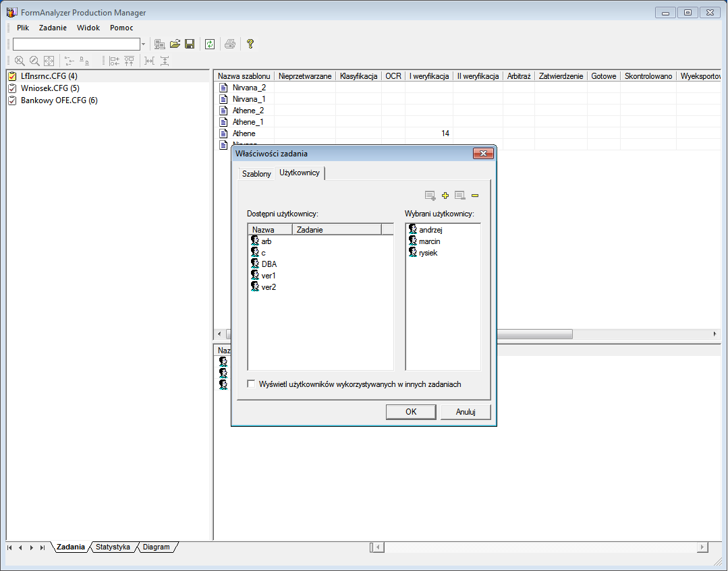
Task: Toggle the Bankowy OFE.CFG checkbox icon
Action: tap(12, 100)
